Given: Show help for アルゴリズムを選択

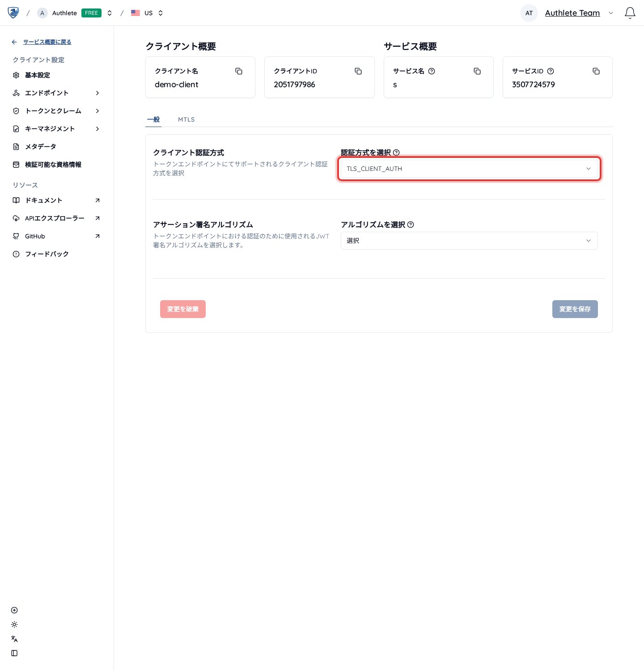Looking at the screenshot, I should pyautogui.click(x=411, y=225).
